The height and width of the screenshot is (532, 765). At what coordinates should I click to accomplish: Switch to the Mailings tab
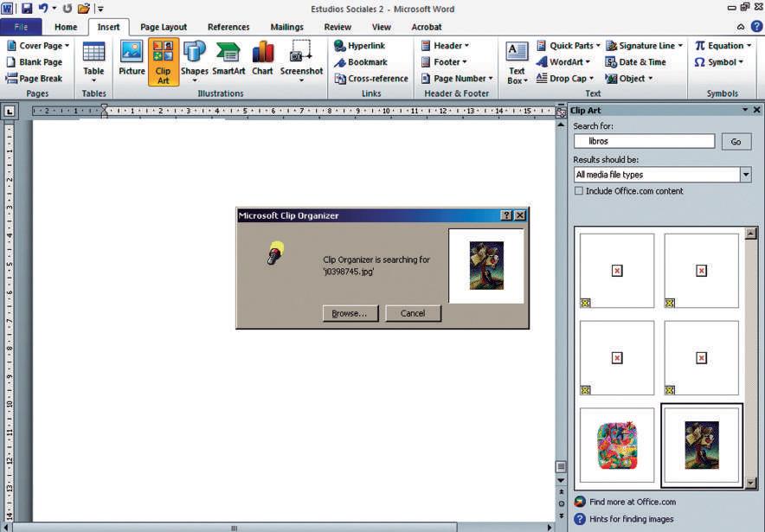coord(287,27)
